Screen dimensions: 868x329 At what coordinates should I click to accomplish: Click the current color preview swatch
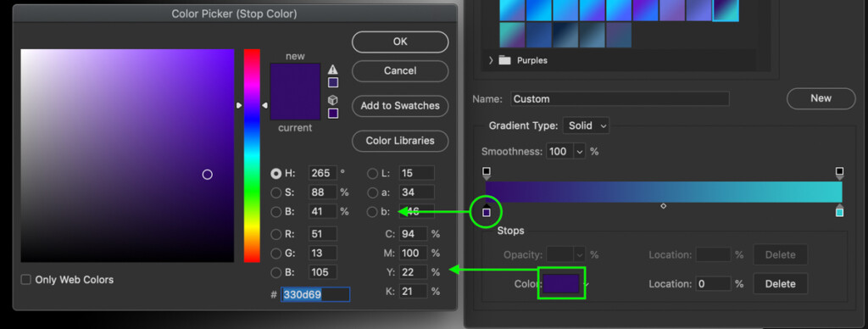point(295,106)
